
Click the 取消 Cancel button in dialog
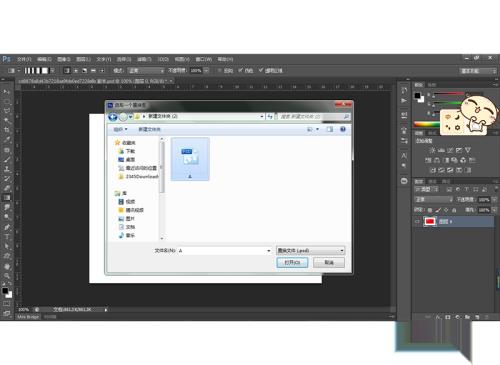329,263
